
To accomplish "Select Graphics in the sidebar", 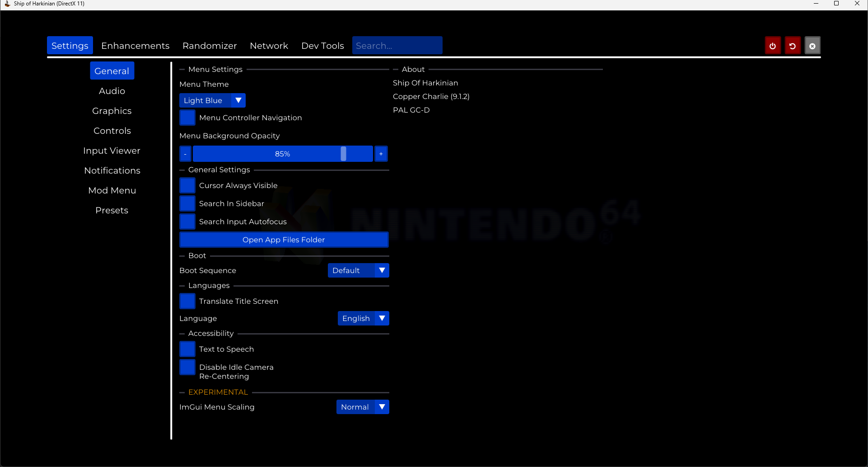I will click(112, 111).
